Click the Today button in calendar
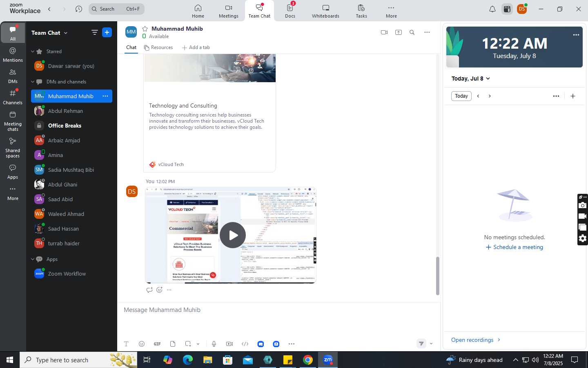The height and width of the screenshot is (368, 588). tap(461, 96)
